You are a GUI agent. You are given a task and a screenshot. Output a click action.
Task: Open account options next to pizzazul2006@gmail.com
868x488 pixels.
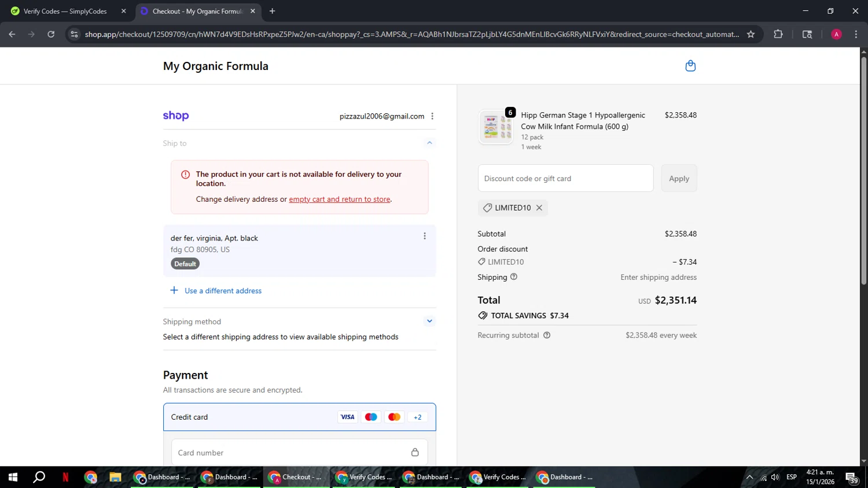432,116
